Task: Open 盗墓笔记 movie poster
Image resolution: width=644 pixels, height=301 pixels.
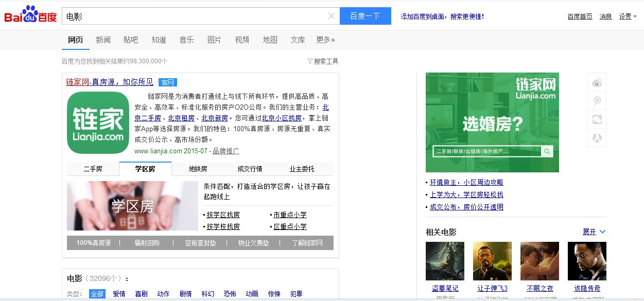Action: pos(445,261)
